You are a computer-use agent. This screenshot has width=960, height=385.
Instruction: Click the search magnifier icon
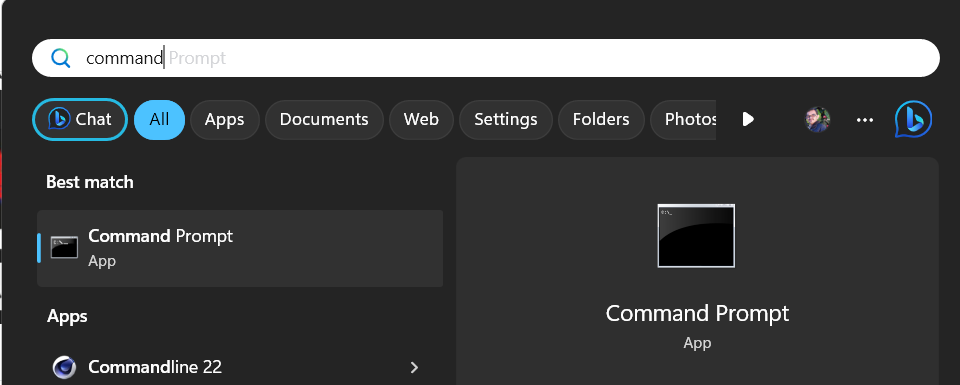61,58
